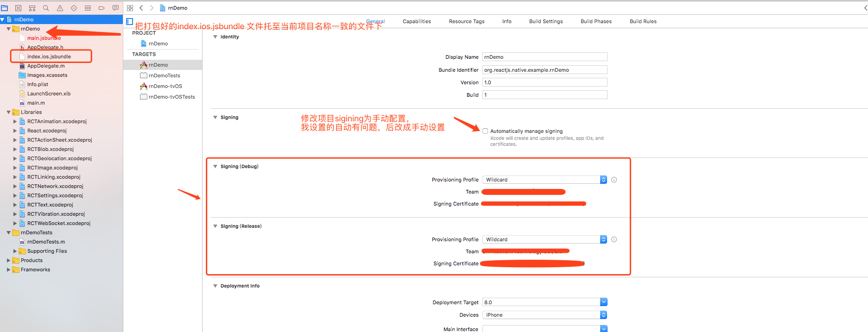868x332 pixels.
Task: Expand the Supporting Files group
Action: [15, 251]
